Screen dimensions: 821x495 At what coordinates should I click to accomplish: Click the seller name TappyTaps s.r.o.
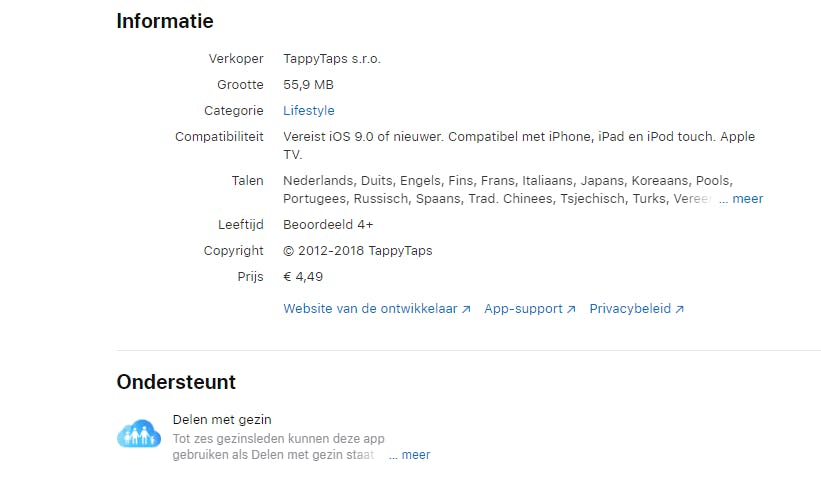(x=331, y=59)
